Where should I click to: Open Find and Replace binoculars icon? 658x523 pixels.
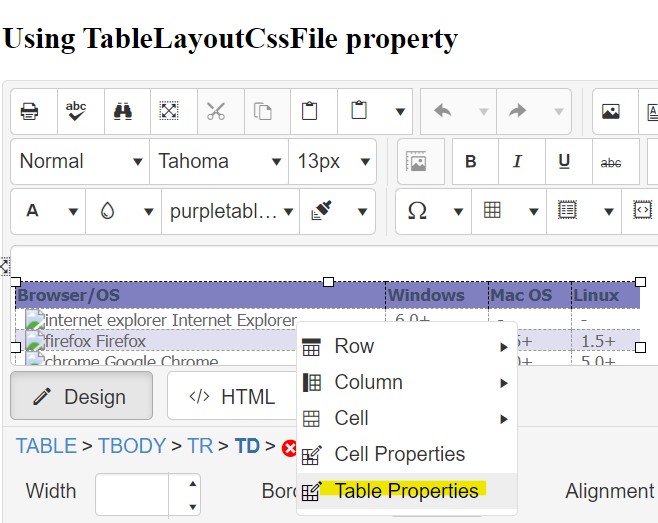(x=123, y=111)
